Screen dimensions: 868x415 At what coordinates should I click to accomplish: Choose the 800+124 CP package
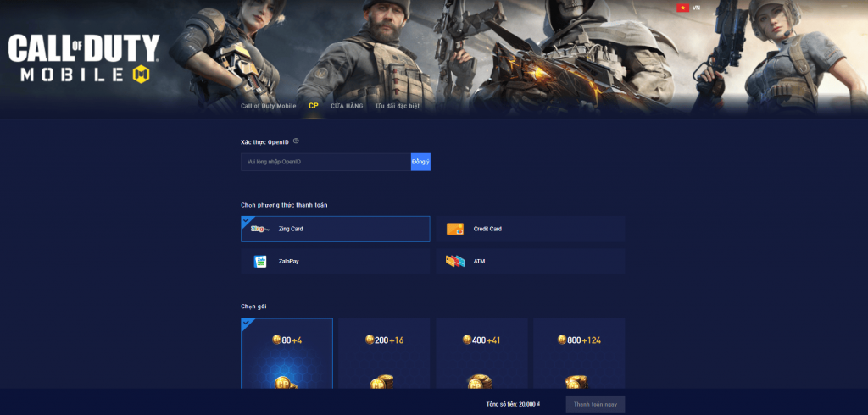pyautogui.click(x=579, y=353)
